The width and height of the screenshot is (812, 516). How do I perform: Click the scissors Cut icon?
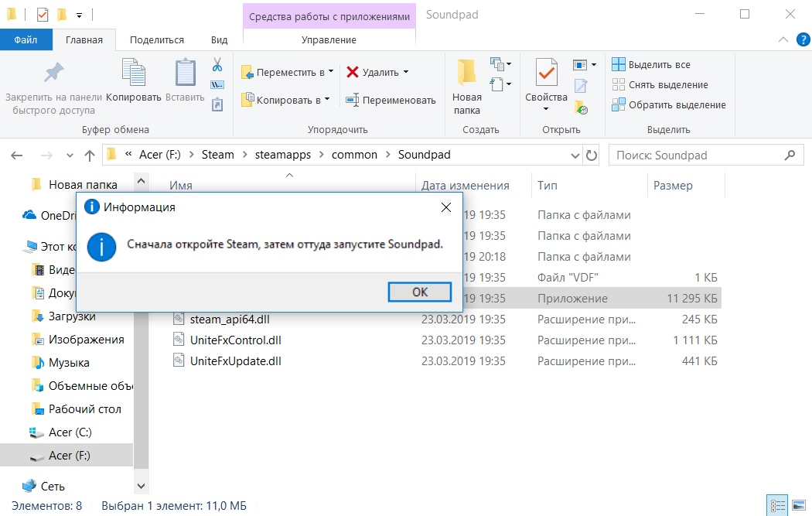[217, 64]
